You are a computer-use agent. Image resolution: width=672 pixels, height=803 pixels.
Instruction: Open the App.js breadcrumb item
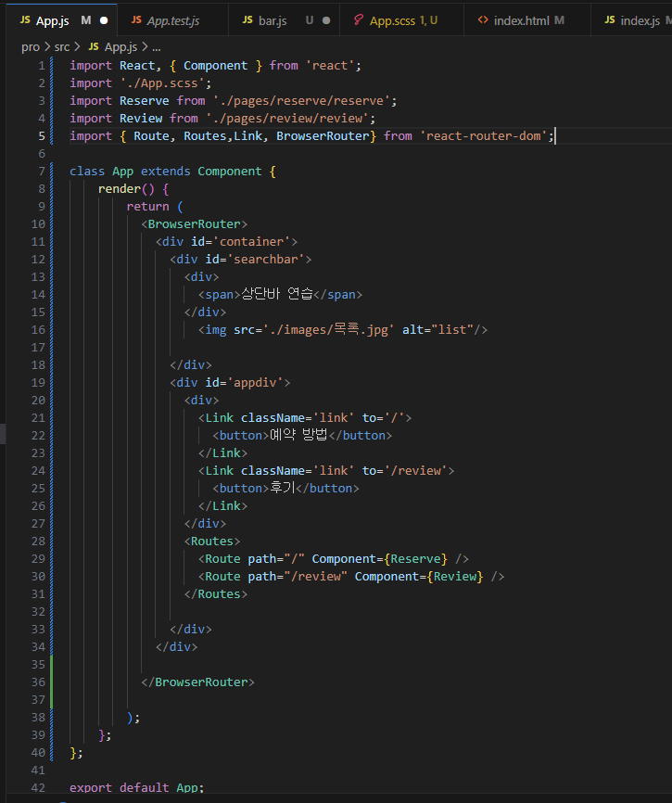click(120, 47)
